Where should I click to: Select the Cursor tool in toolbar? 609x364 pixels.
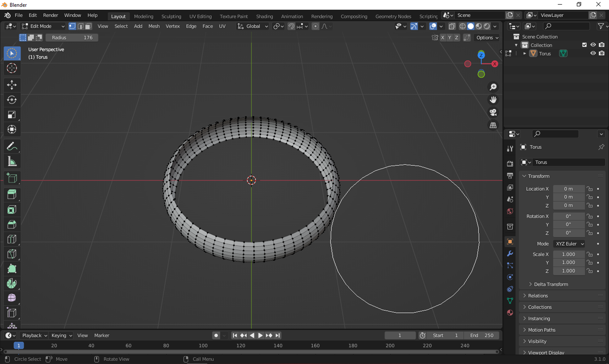(x=12, y=68)
